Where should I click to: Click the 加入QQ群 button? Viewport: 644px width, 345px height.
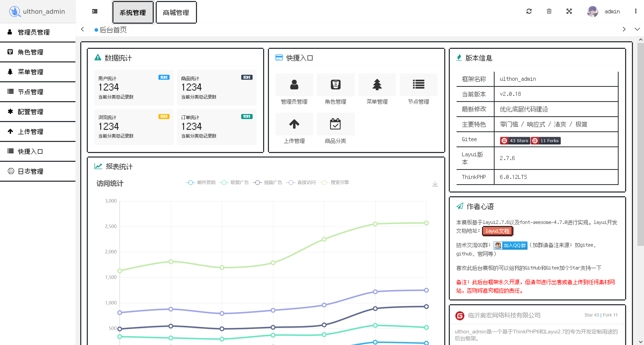tap(510, 245)
